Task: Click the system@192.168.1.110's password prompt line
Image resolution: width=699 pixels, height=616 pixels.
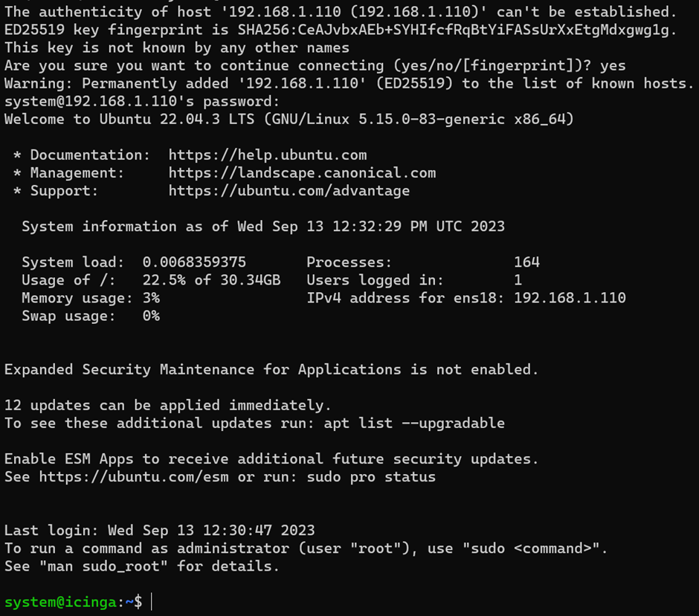Action: point(142,102)
